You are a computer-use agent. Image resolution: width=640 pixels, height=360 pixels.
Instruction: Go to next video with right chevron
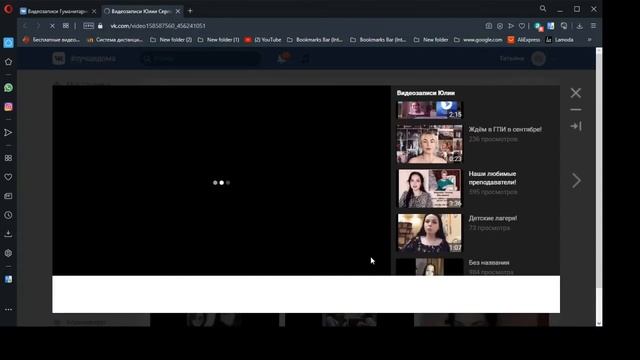pyautogui.click(x=576, y=180)
